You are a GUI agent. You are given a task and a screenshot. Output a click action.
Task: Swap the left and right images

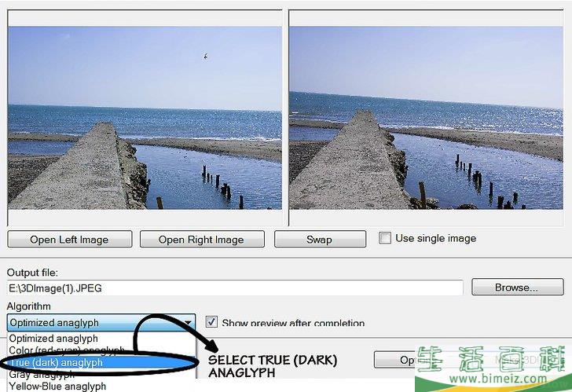320,240
